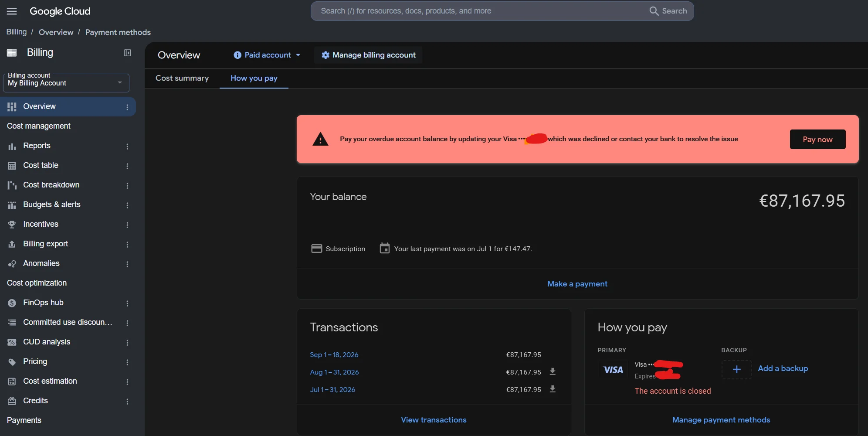Navigate to Cost estimation
This screenshot has width=868, height=436.
68,381
